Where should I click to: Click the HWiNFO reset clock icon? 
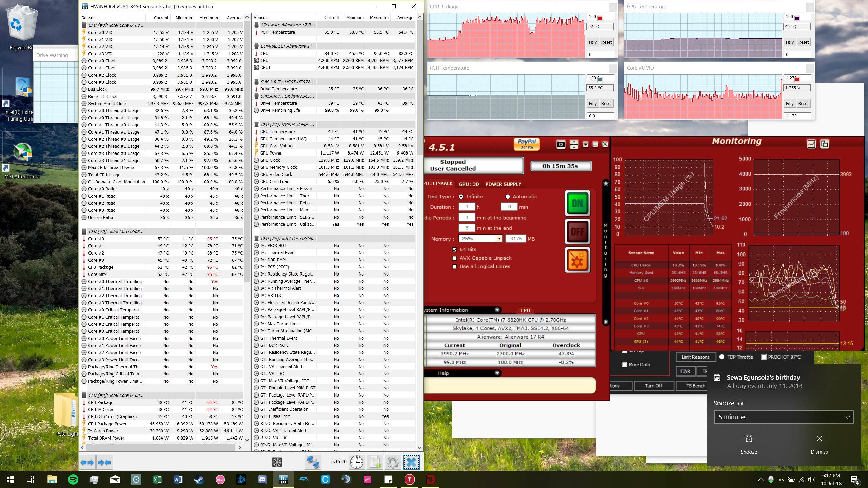(357, 462)
